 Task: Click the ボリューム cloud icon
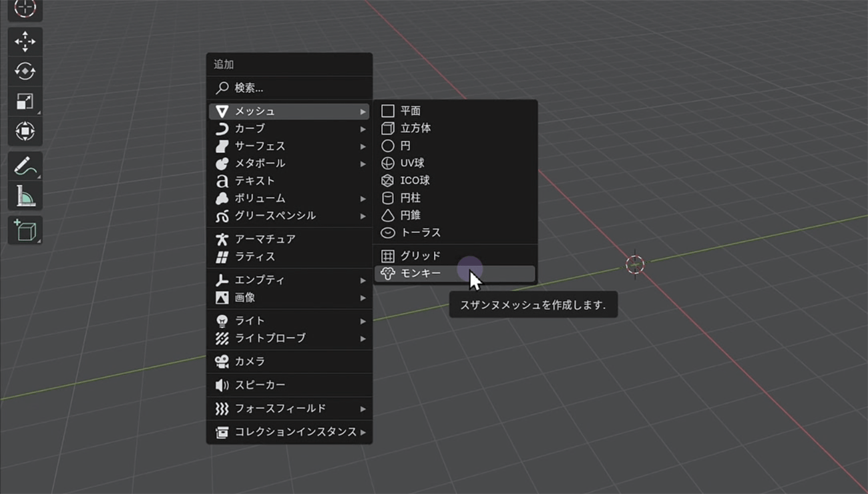(x=222, y=198)
